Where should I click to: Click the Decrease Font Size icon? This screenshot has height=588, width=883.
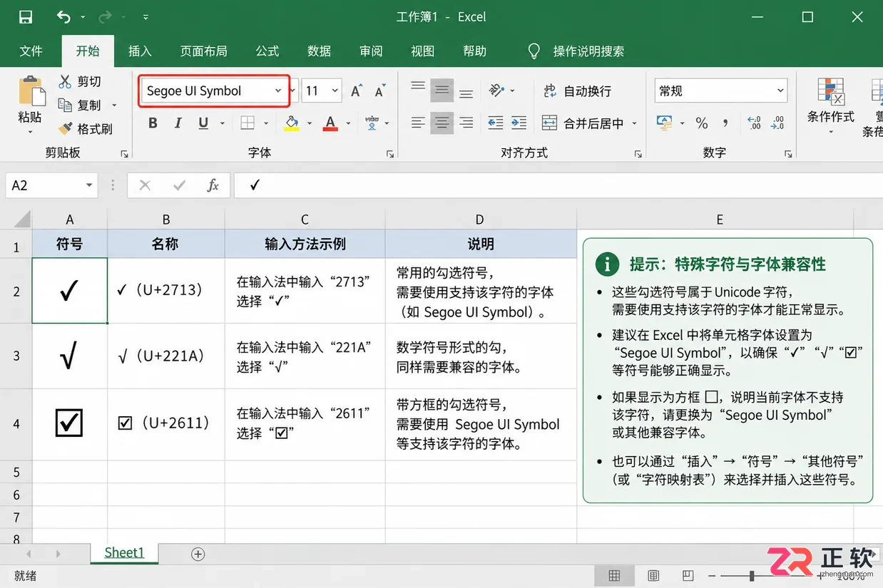379,91
